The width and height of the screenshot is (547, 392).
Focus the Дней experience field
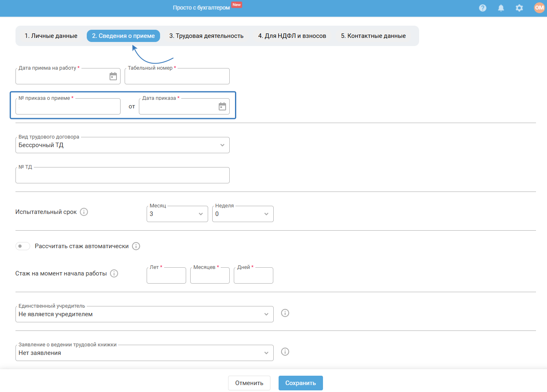[253, 275]
